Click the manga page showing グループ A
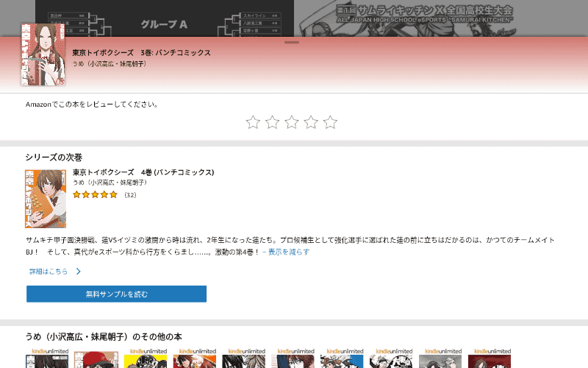Screen dimensions: 588x368 click(x=165, y=18)
